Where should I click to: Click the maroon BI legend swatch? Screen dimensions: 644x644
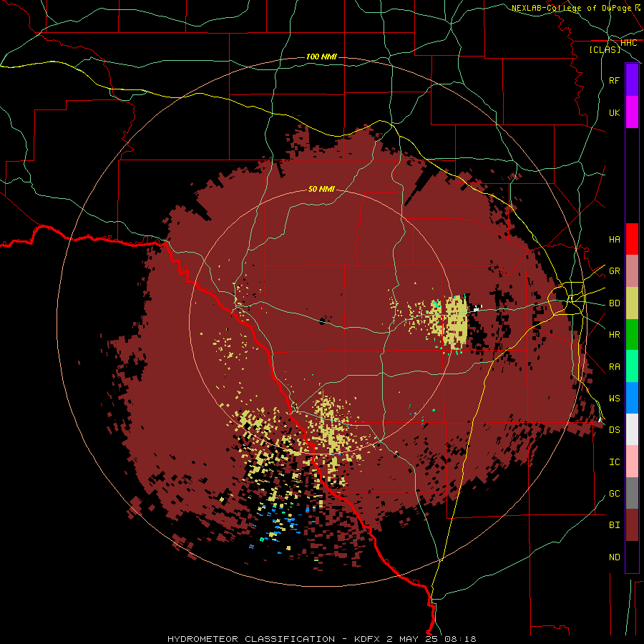pyautogui.click(x=632, y=525)
